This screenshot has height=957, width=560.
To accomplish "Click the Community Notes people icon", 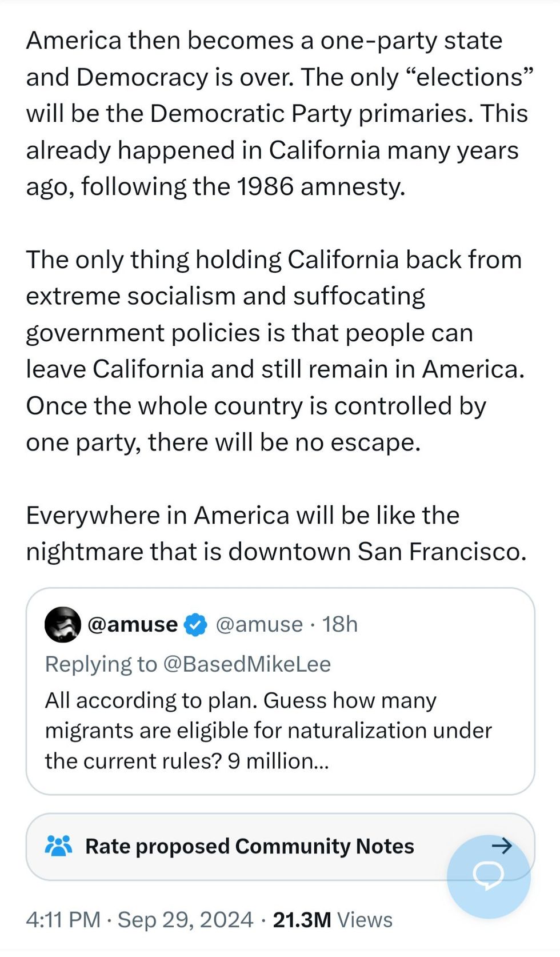I will [x=58, y=846].
